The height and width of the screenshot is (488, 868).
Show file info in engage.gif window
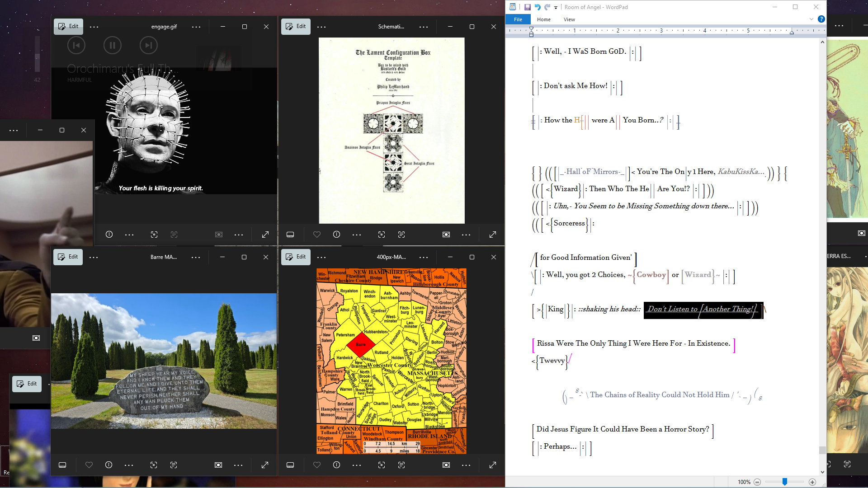tap(109, 235)
